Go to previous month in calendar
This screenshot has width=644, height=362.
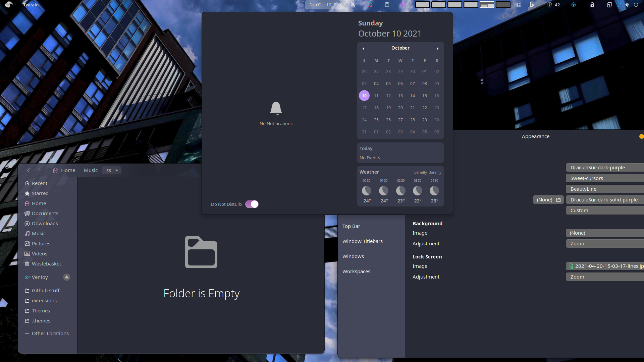tap(364, 48)
